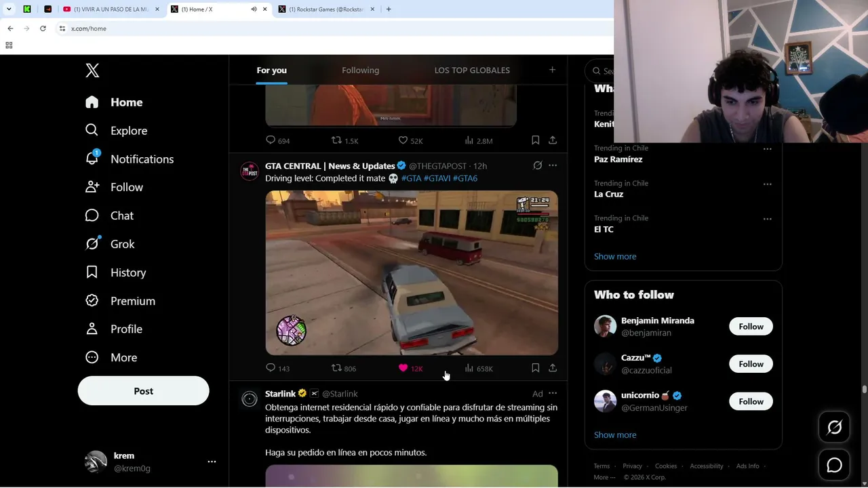Open more options on the GTA CENTRAL post
868x488 pixels.
553,165
